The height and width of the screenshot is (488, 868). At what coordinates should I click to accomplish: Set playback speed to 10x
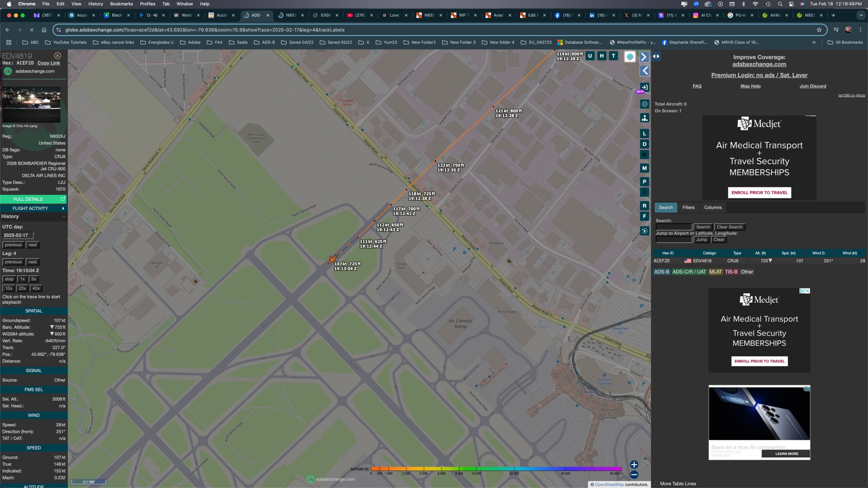click(8, 288)
